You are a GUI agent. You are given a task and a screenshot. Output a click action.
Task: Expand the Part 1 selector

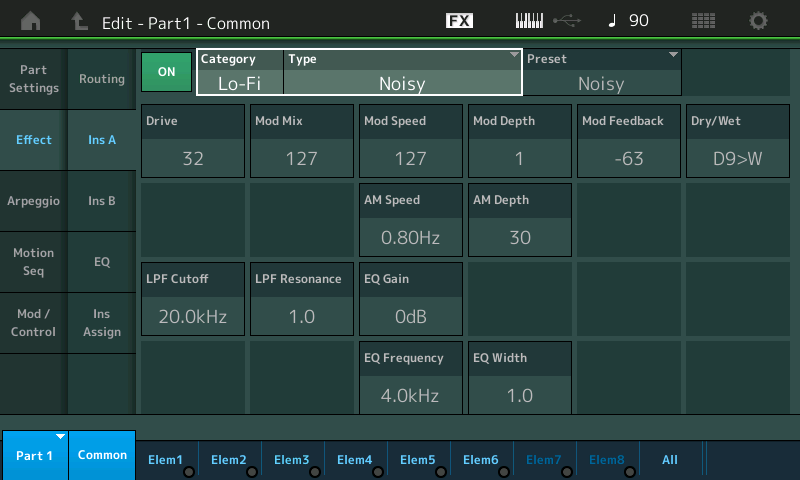(x=35, y=455)
